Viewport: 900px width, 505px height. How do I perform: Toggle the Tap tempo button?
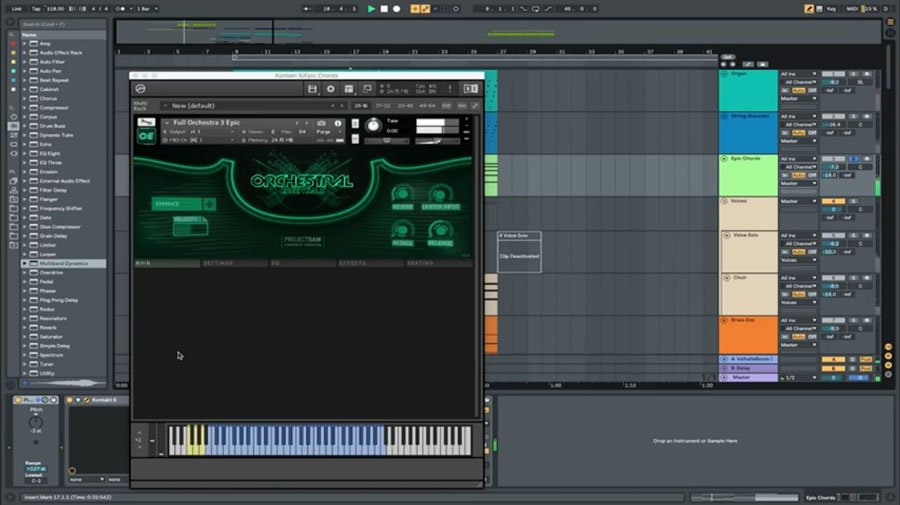click(x=35, y=8)
